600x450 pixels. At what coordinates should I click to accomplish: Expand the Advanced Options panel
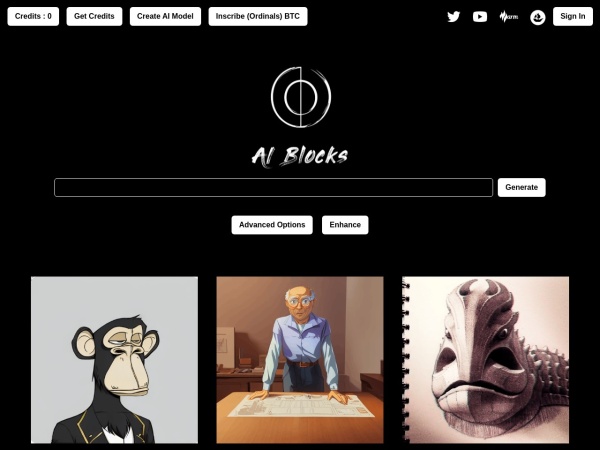pyautogui.click(x=272, y=225)
